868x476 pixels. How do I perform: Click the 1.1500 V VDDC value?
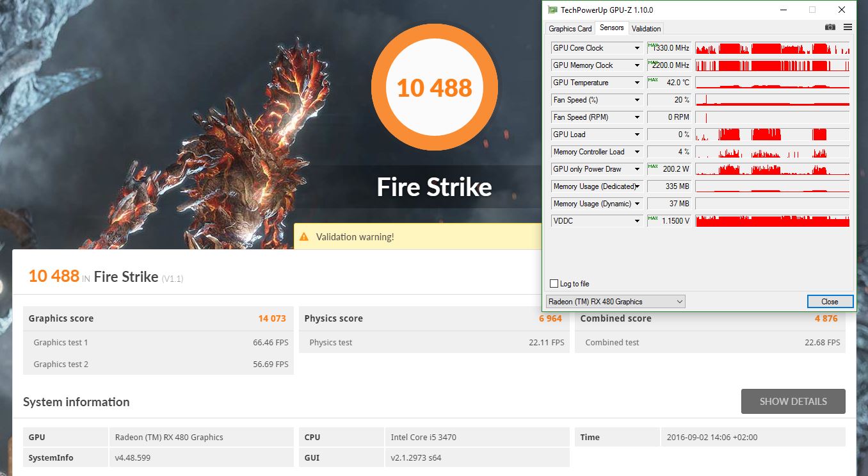tap(669, 221)
